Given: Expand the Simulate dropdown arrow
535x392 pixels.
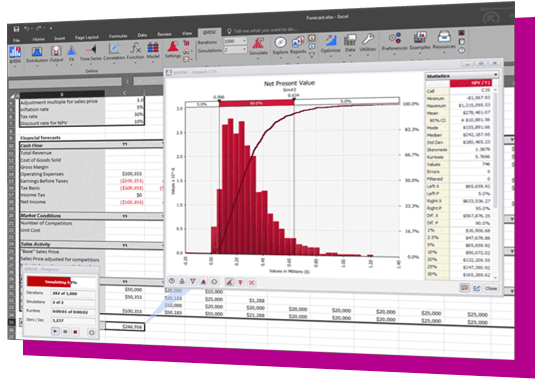Looking at the screenshot, I should (258, 59).
